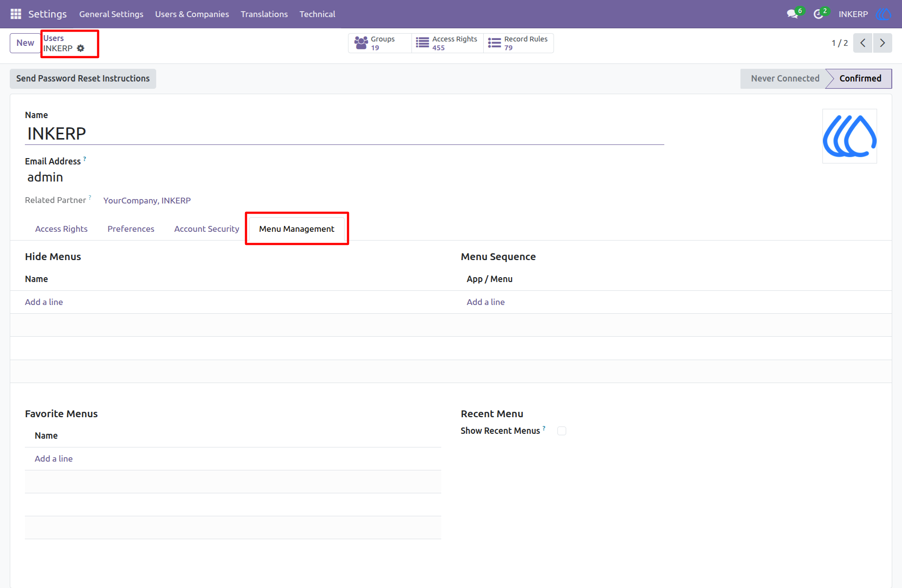Viewport: 902px width, 588px height.
Task: Click the Record Rules list icon
Action: [x=494, y=43]
